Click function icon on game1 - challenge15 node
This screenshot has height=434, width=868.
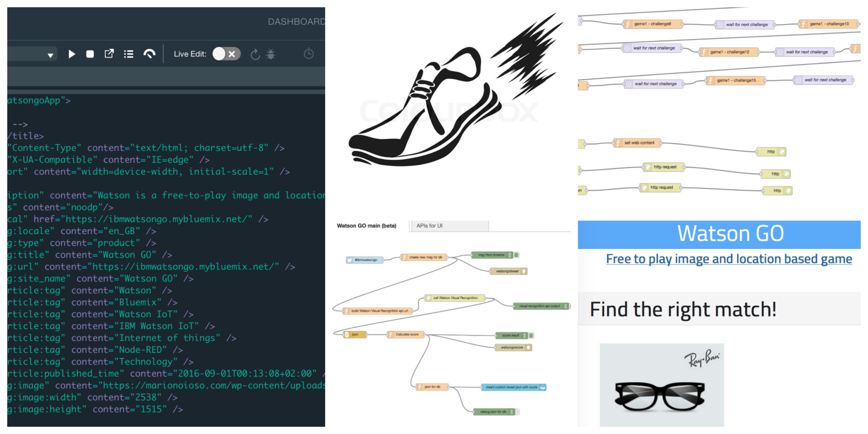point(710,80)
